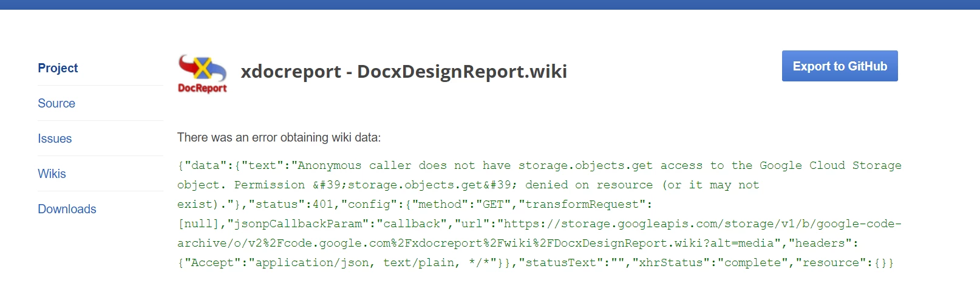Open the Project sidebar section

pyautogui.click(x=58, y=68)
